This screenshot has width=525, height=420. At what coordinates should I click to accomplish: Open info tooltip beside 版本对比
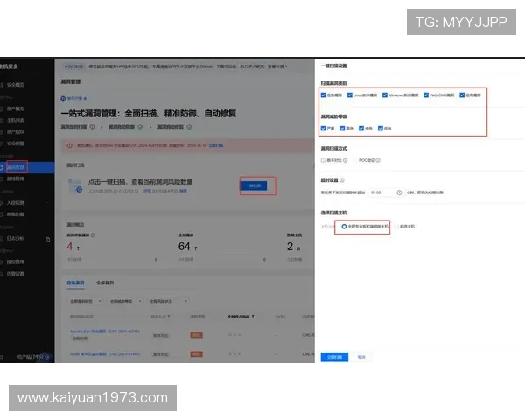[346, 160]
